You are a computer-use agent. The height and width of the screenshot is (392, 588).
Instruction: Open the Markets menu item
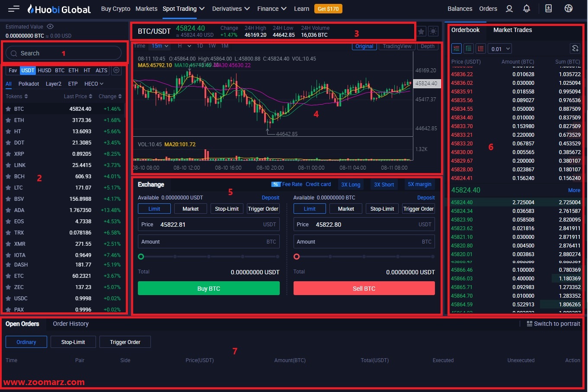tap(147, 9)
